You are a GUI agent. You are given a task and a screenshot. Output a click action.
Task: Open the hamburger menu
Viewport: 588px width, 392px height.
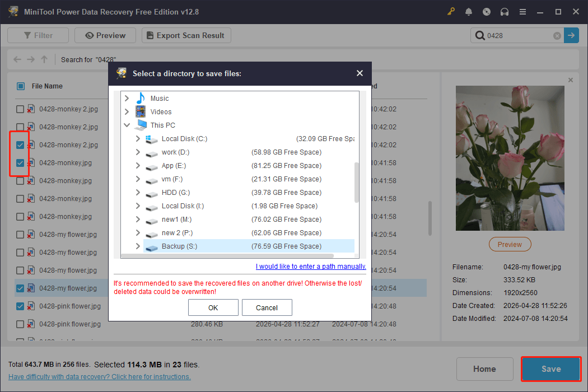click(x=522, y=11)
